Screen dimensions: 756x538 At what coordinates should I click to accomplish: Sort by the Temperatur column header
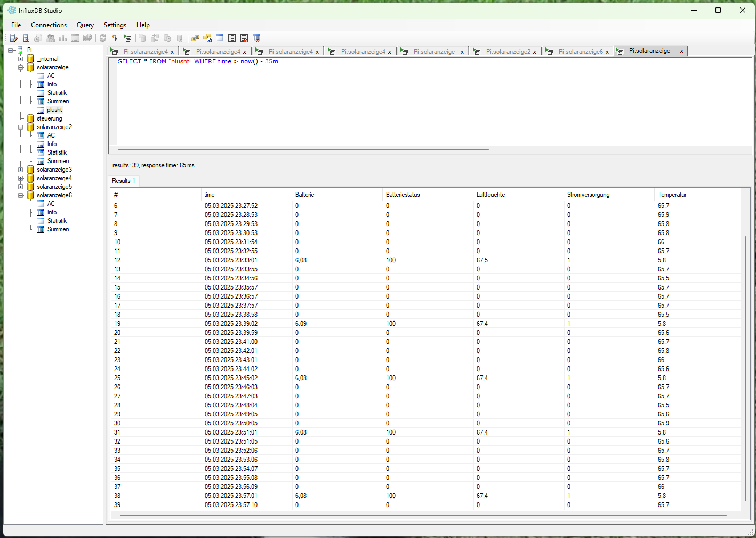(672, 195)
